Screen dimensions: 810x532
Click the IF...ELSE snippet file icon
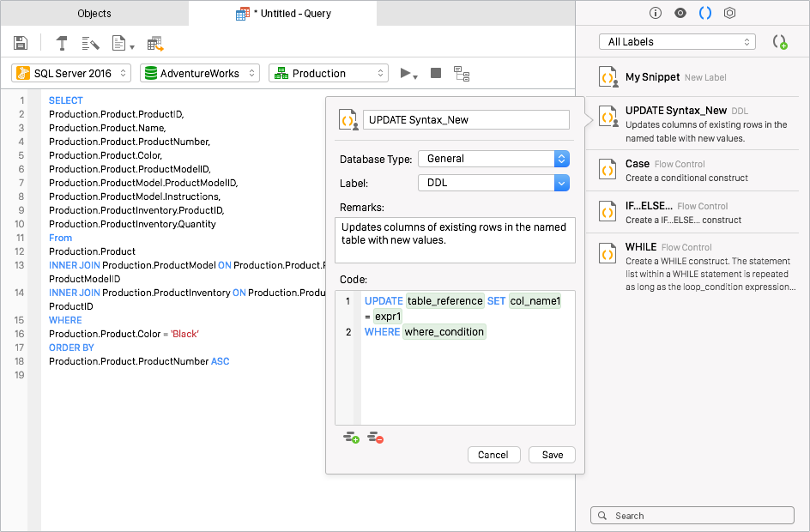(x=607, y=211)
